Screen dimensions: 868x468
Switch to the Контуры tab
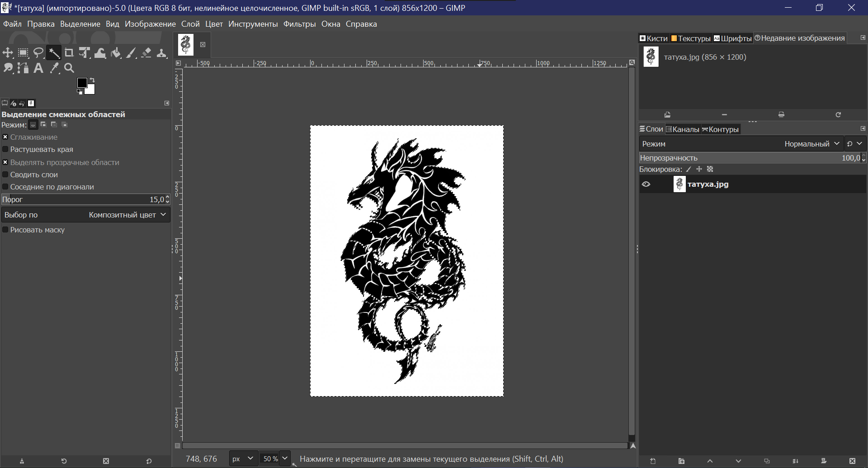pyautogui.click(x=720, y=129)
